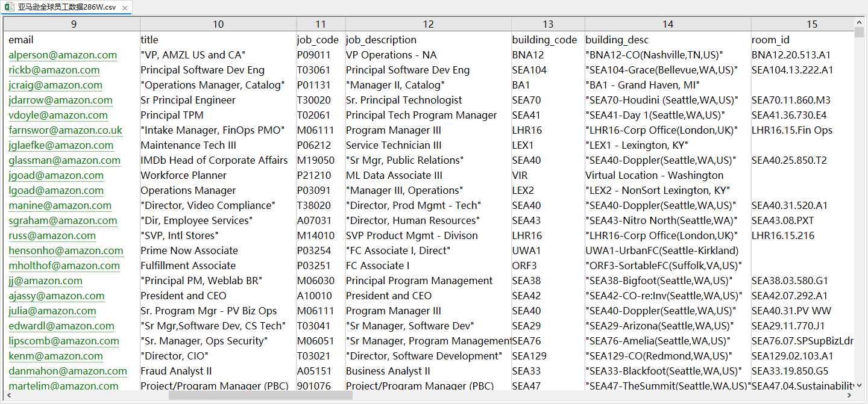Viewport: 868px width, 404px height.
Task: Open email link jj@amazon.com
Action: (45, 281)
